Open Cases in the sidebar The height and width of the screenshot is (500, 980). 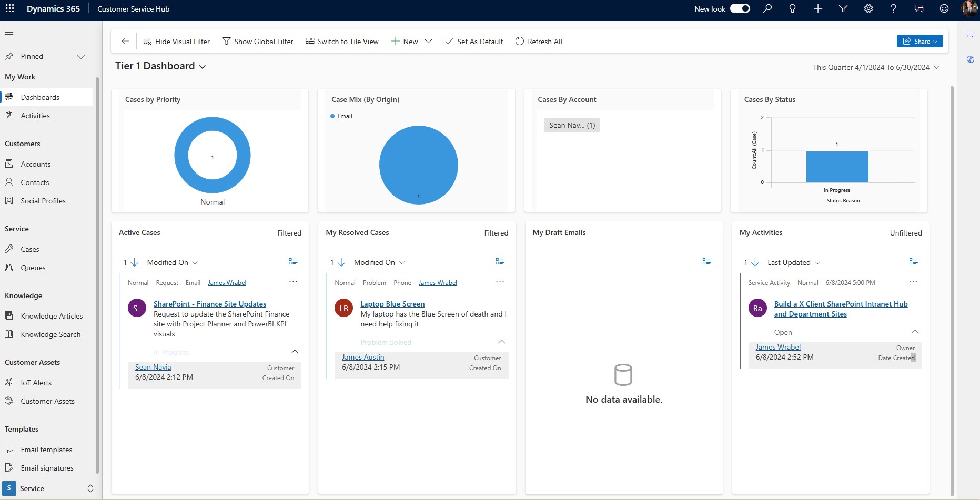[46, 249]
